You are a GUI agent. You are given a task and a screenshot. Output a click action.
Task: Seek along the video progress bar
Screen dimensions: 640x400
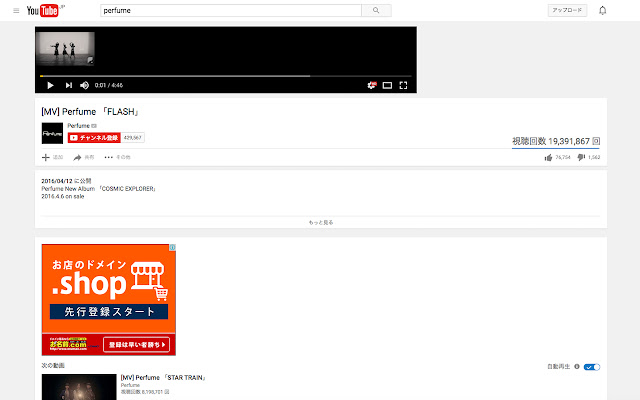tap(226, 76)
